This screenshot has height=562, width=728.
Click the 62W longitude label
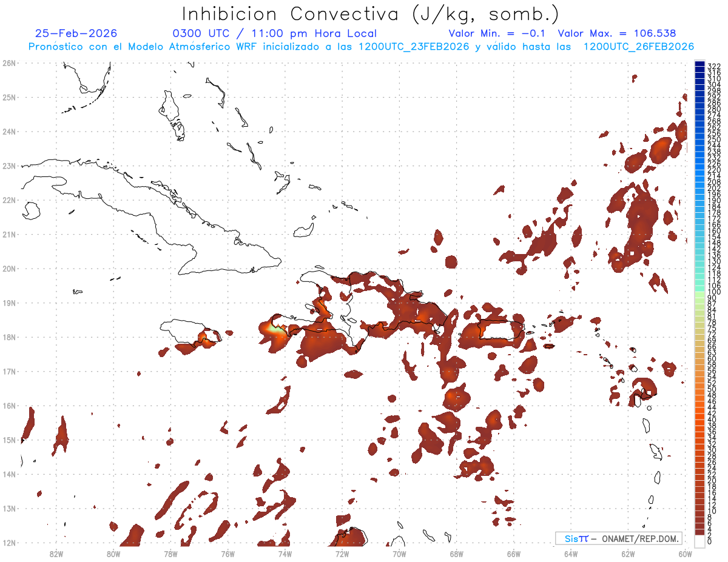(628, 554)
